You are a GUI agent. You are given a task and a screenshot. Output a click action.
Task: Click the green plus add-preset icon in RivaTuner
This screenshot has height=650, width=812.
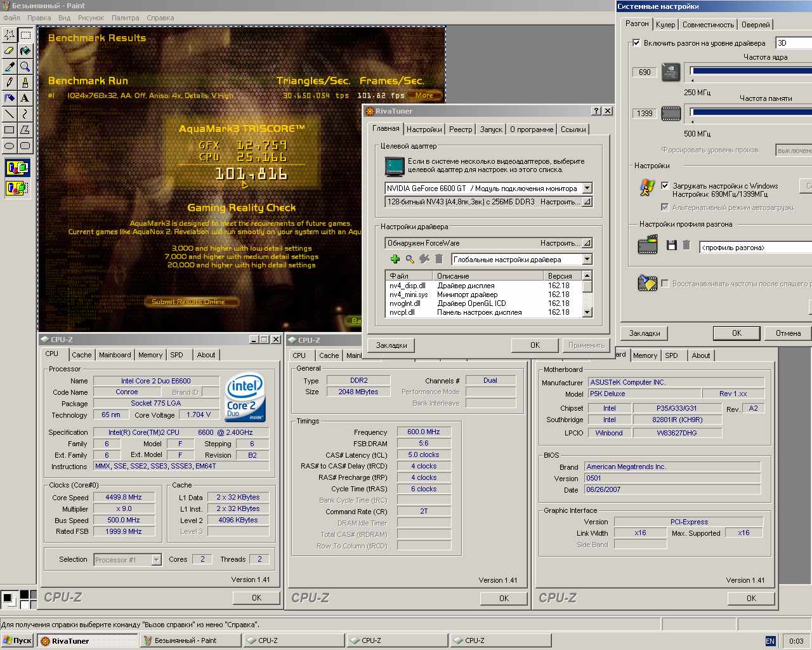tap(395, 259)
